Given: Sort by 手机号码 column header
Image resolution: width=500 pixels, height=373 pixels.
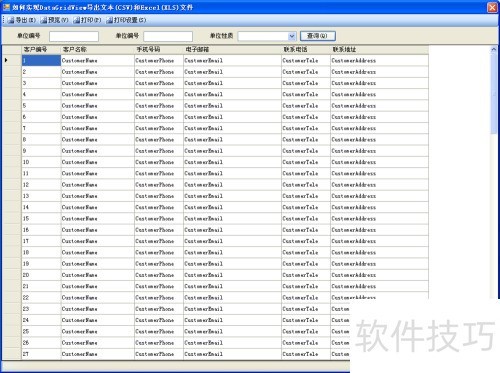Looking at the screenshot, I should pos(159,50).
